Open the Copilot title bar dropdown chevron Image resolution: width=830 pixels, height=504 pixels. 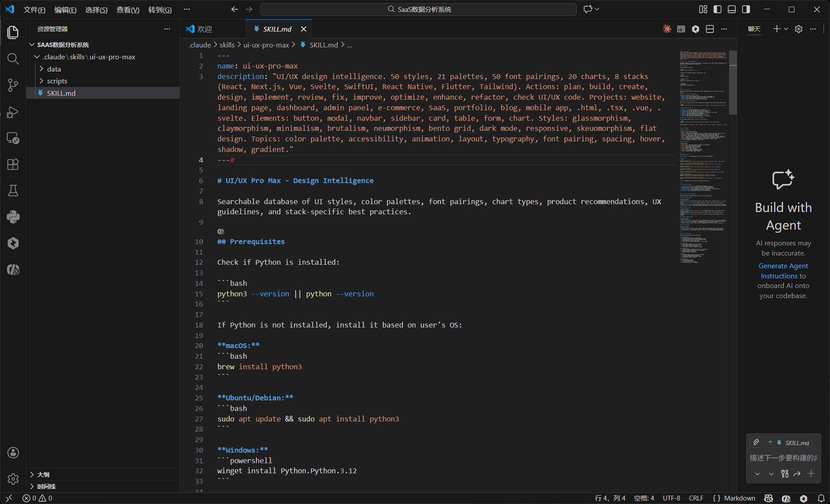(x=597, y=9)
